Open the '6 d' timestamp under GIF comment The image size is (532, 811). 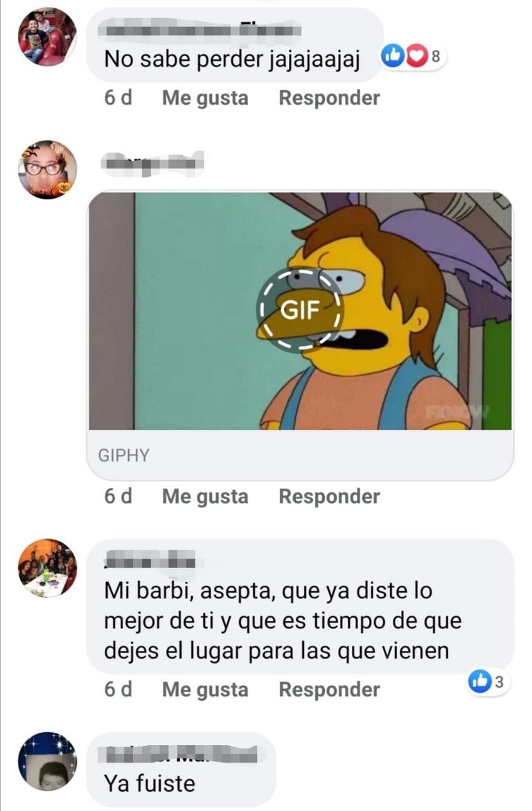[118, 496]
